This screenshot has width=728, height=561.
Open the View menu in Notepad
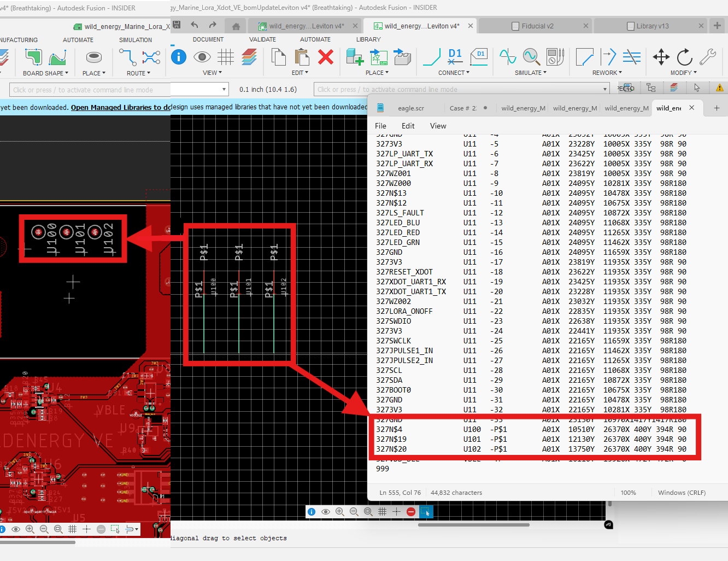coord(438,126)
